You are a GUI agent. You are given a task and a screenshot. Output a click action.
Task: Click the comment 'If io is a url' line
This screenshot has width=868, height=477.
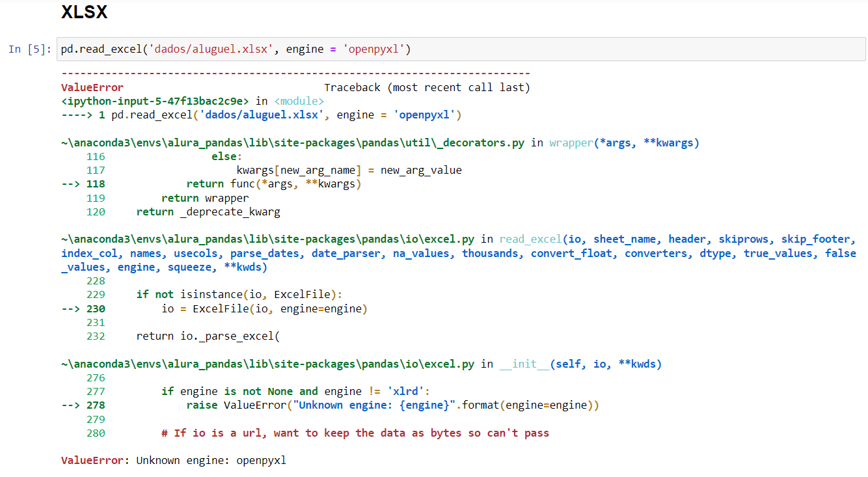[x=355, y=433]
